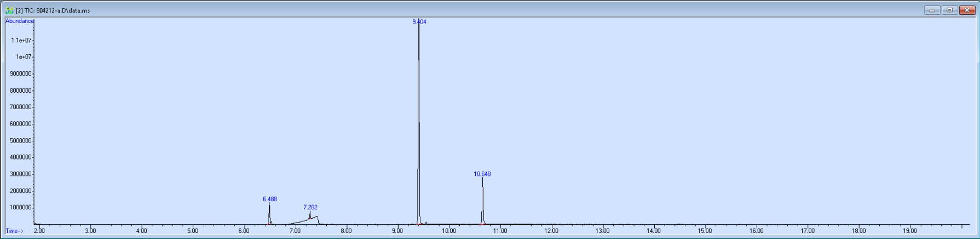Click the Time--> axis label

coord(15,231)
